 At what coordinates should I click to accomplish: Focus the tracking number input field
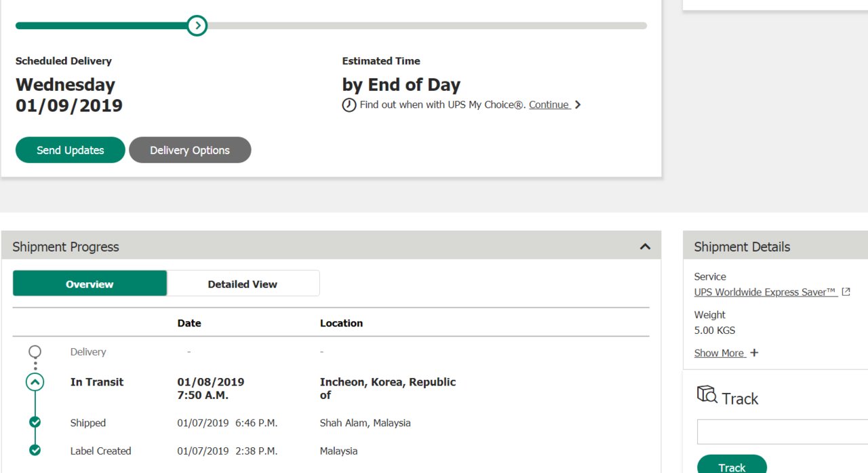pyautogui.click(x=783, y=432)
